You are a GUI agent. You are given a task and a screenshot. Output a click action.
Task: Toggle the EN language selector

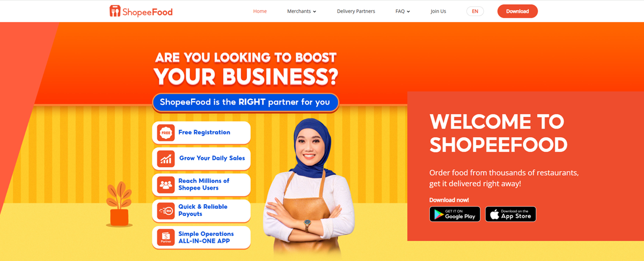click(475, 11)
